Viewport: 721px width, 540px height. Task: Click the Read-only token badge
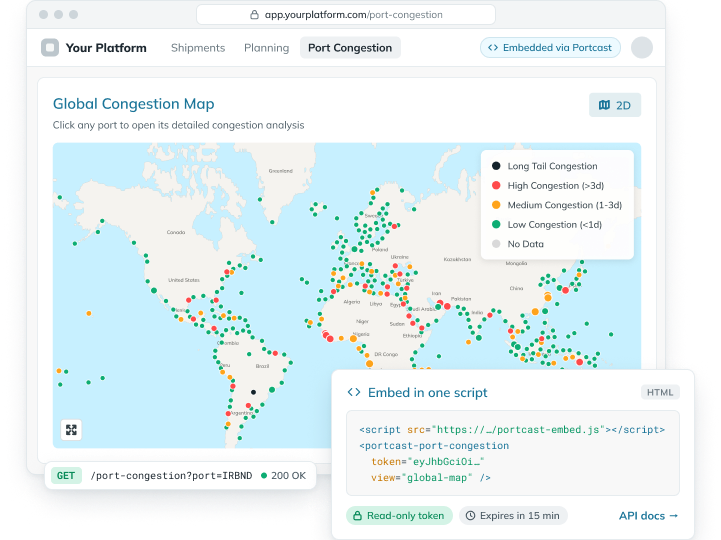399,516
